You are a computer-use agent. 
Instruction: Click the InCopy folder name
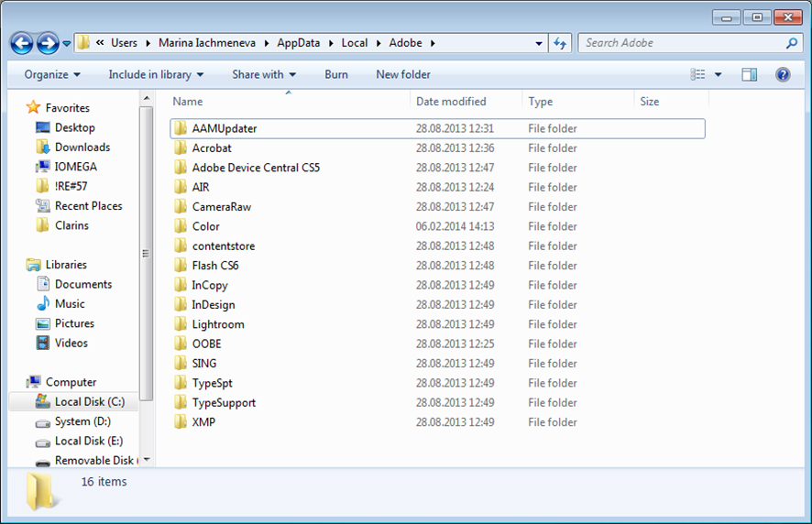pyautogui.click(x=210, y=285)
